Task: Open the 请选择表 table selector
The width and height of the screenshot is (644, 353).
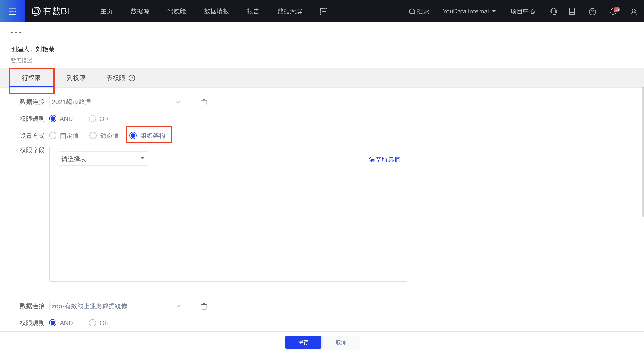Action: click(103, 158)
